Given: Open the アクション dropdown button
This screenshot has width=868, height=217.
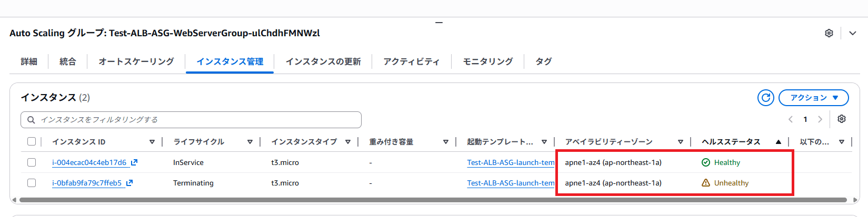Looking at the screenshot, I should [814, 98].
